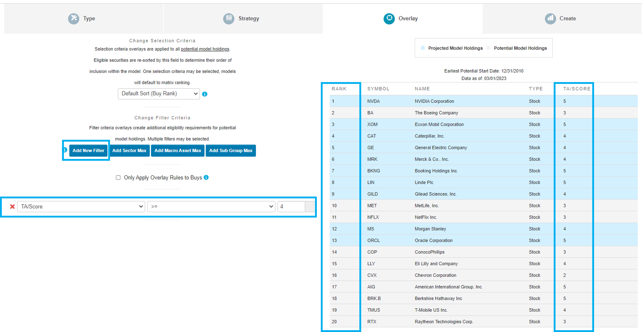Select The Boeing Company name cell
Screen dimensions: 644x332
point(436,113)
